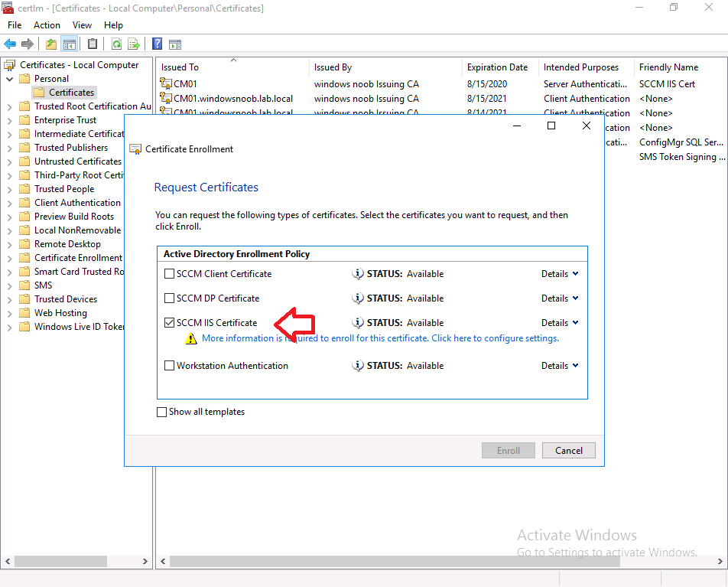The image size is (728, 587).
Task: Sort by Expiration Date column header
Action: pyautogui.click(x=497, y=67)
